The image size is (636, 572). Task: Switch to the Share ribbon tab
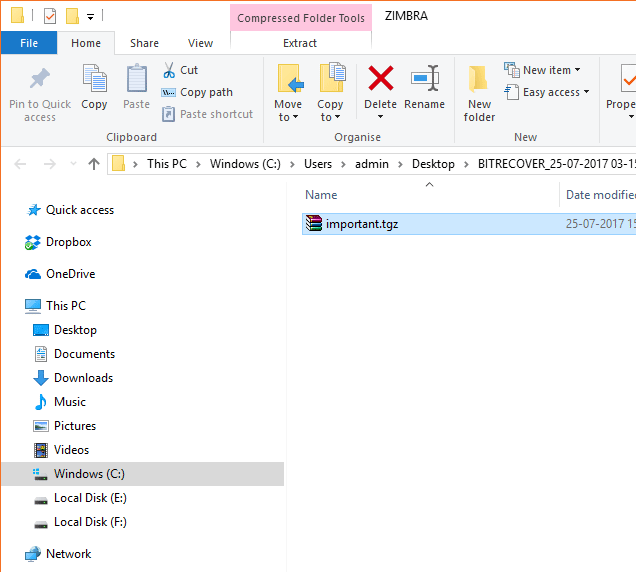click(144, 43)
